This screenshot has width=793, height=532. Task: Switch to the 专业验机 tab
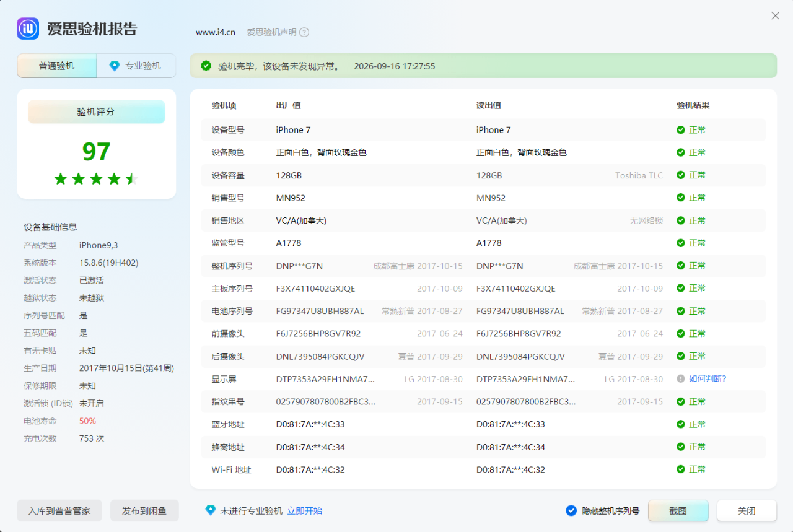[x=136, y=66]
